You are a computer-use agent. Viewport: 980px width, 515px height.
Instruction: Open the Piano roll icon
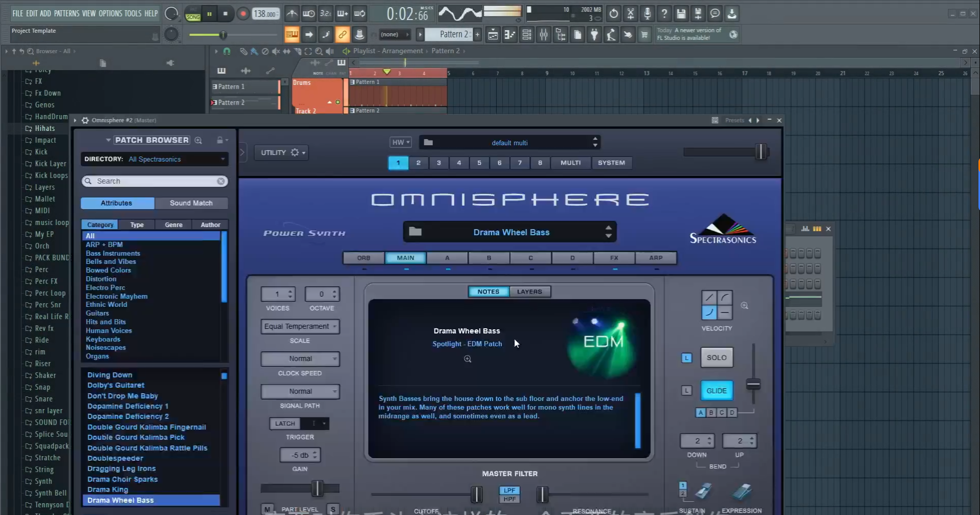[509, 35]
